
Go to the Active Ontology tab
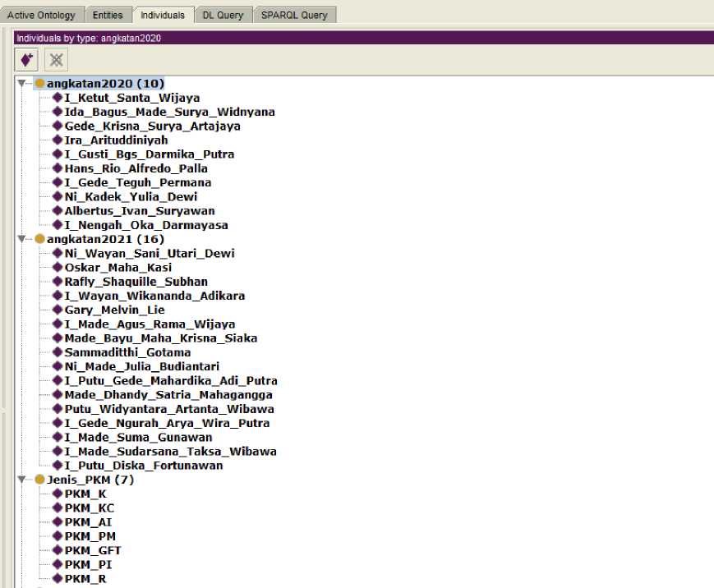(41, 15)
